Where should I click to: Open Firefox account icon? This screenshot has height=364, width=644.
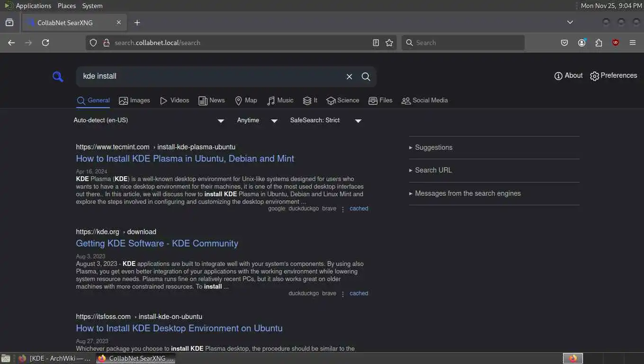[x=581, y=43]
